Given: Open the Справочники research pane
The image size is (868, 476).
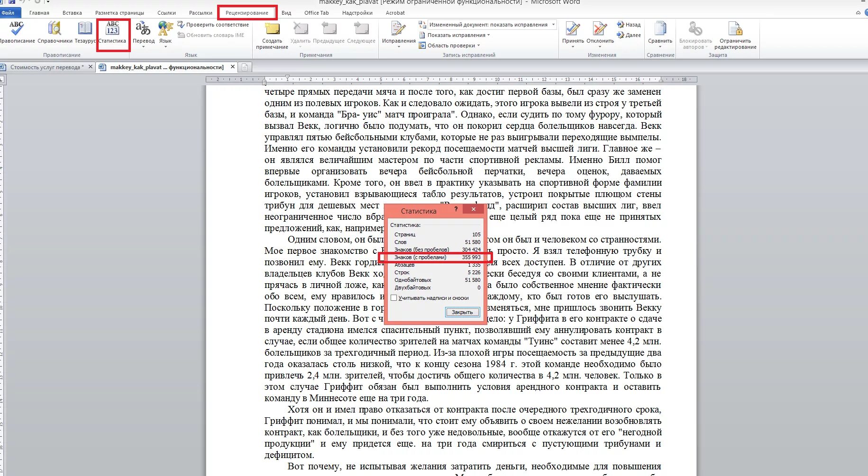Looking at the screenshot, I should coord(55,32).
